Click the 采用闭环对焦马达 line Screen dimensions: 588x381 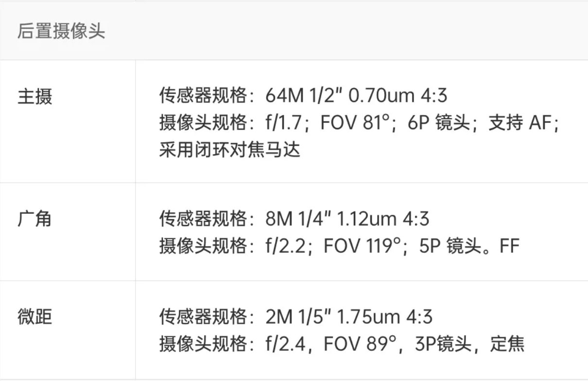point(230,150)
